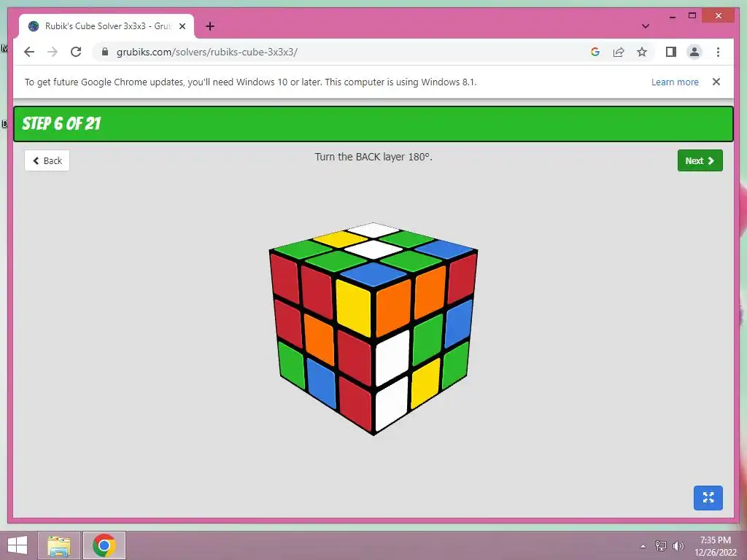Bookmark this page with star icon
The image size is (747, 560).
642,52
